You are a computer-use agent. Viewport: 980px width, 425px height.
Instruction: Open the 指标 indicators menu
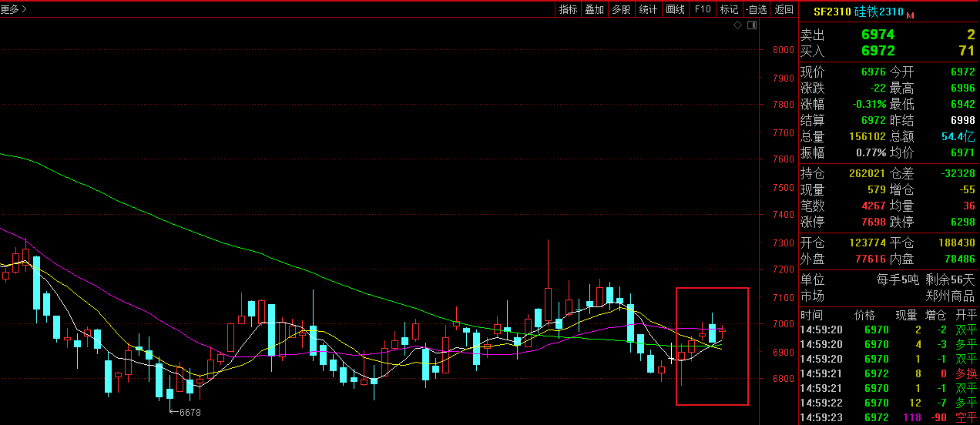(x=569, y=9)
